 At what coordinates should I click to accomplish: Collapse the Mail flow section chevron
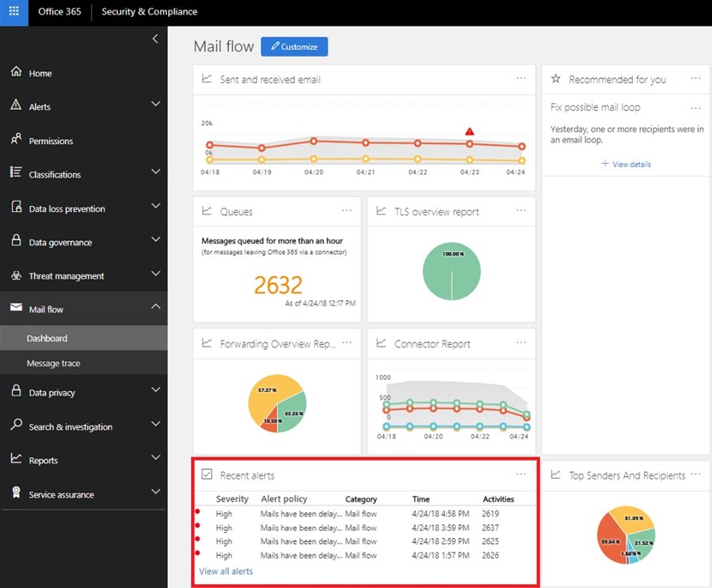(x=155, y=306)
